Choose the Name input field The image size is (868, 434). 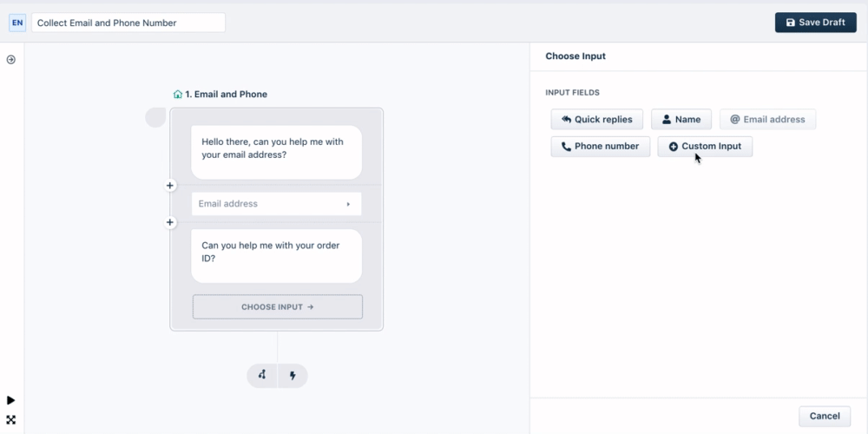click(681, 119)
